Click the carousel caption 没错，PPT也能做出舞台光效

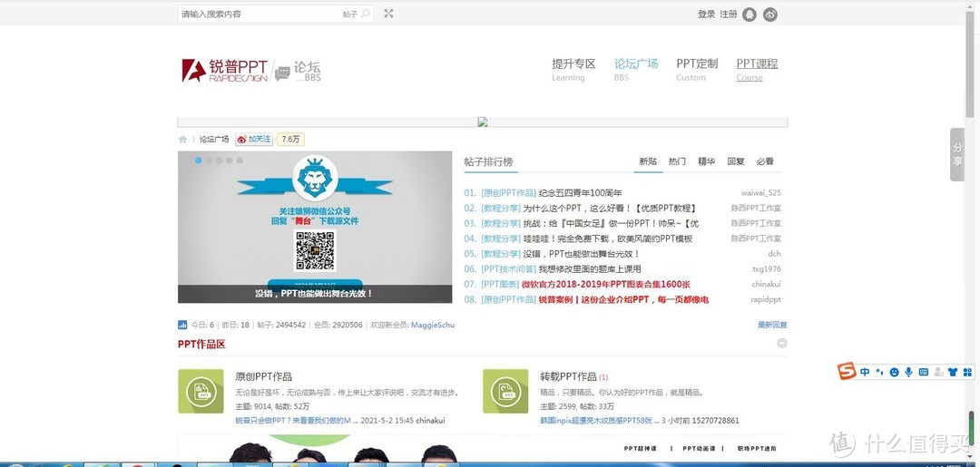(x=314, y=294)
